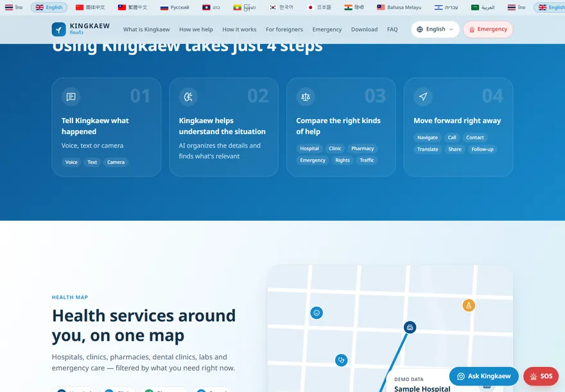Open the English language dropdown
This screenshot has width=565, height=392.
[x=435, y=29]
